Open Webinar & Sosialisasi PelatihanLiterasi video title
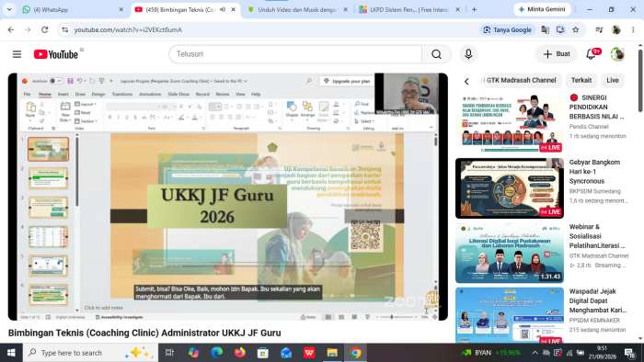 pos(597,236)
